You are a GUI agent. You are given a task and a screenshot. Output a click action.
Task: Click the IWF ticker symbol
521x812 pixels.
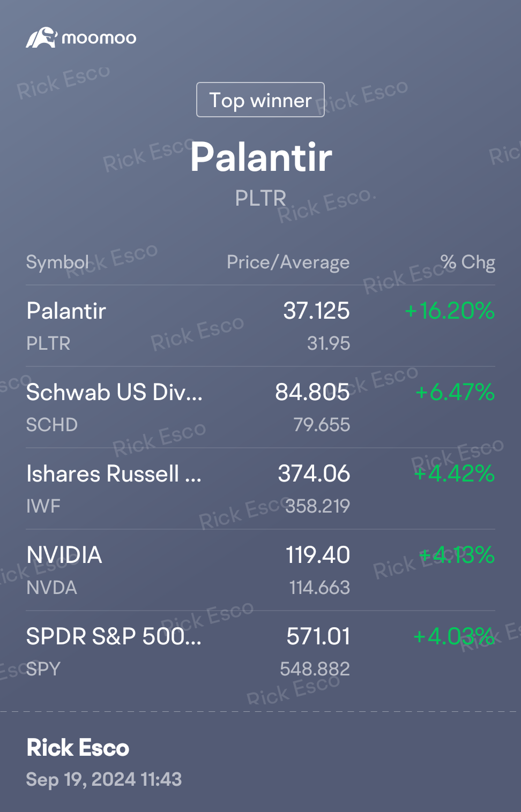43,506
